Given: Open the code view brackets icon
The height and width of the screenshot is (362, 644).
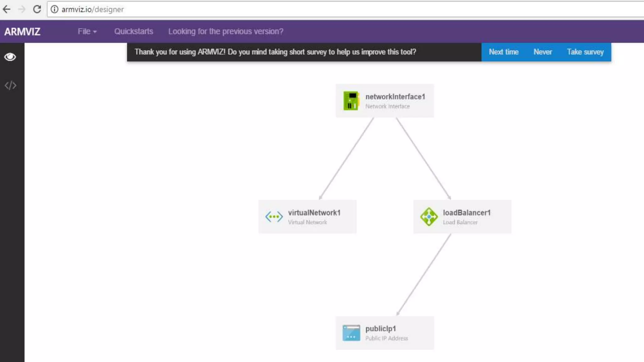Looking at the screenshot, I should click(x=10, y=85).
